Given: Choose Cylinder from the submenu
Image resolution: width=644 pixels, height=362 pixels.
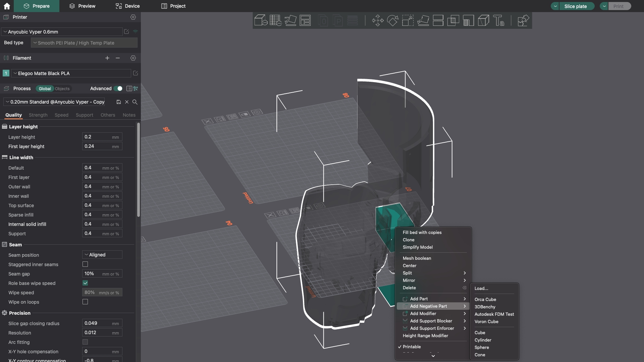Looking at the screenshot, I should [x=483, y=340].
